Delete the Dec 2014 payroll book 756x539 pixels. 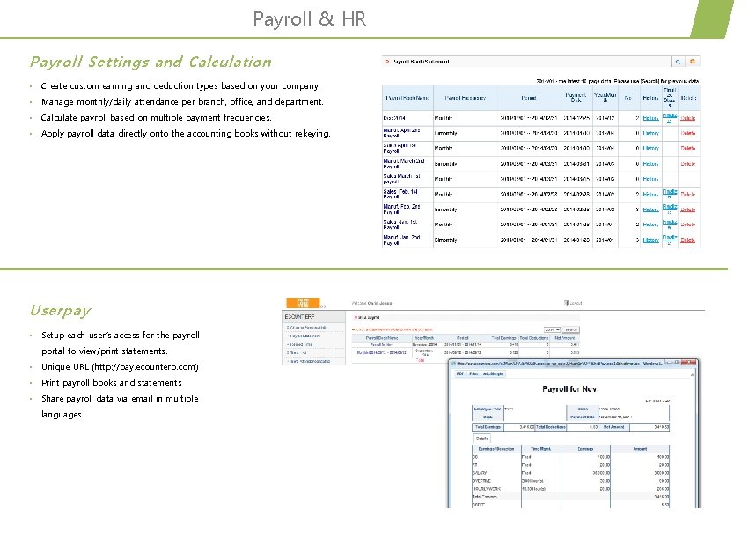click(688, 118)
